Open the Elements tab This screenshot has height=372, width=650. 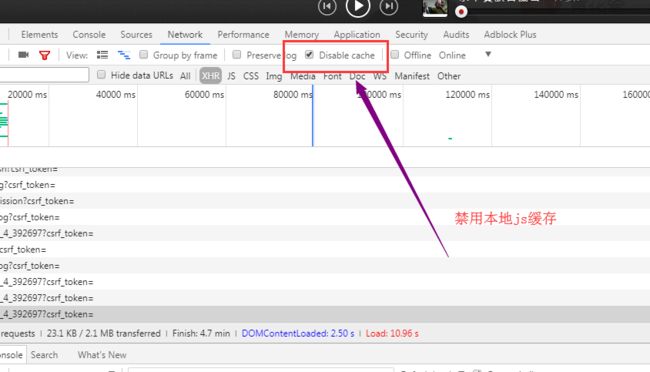(39, 34)
